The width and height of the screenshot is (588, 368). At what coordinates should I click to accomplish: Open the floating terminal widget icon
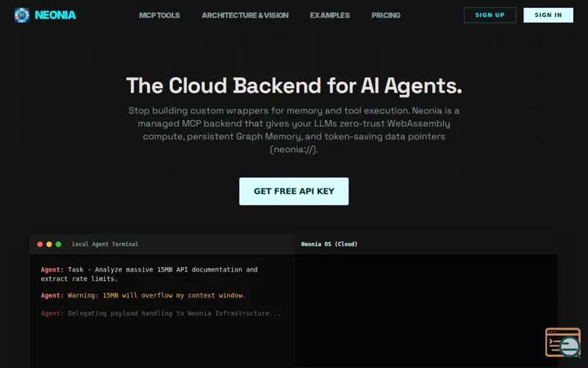click(x=563, y=342)
